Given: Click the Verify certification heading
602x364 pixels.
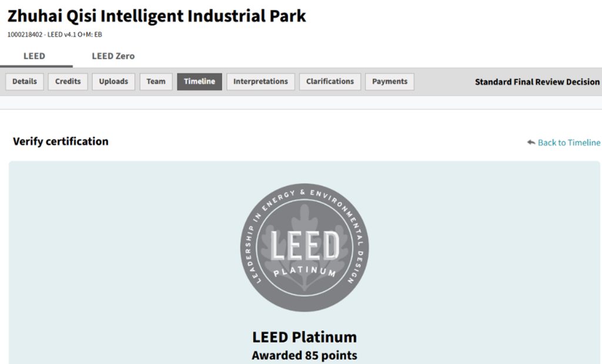Looking at the screenshot, I should pos(61,142).
